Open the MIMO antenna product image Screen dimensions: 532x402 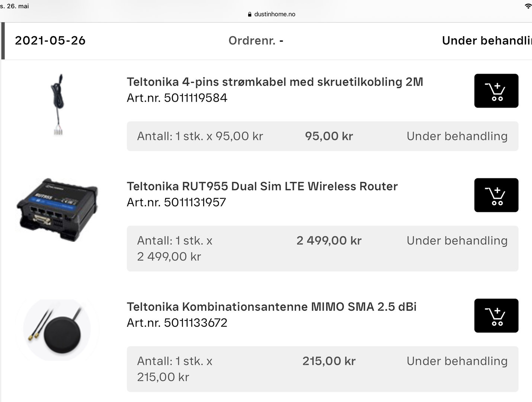pyautogui.click(x=57, y=330)
